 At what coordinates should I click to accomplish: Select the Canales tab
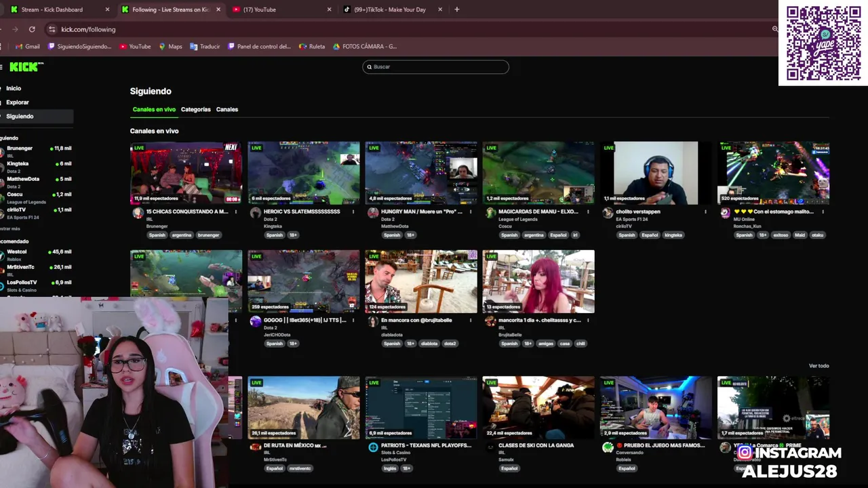pos(227,109)
